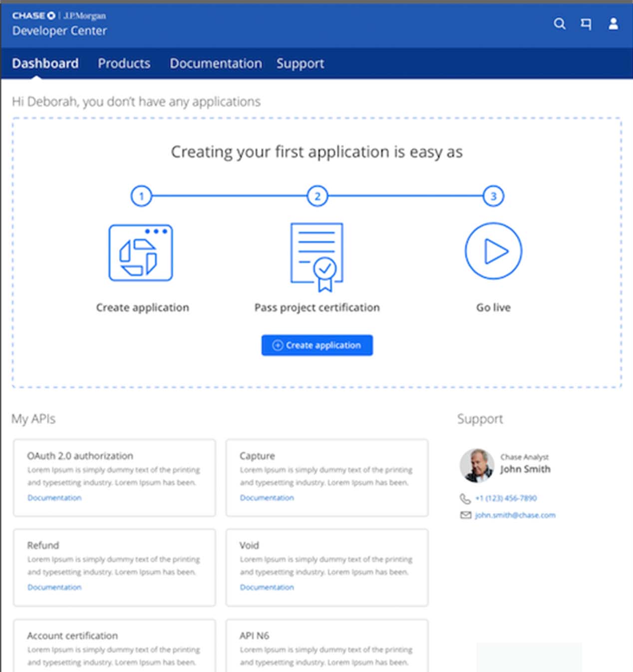Switch to the Dashboard tab
Screen dimensions: 633x672
[45, 63]
